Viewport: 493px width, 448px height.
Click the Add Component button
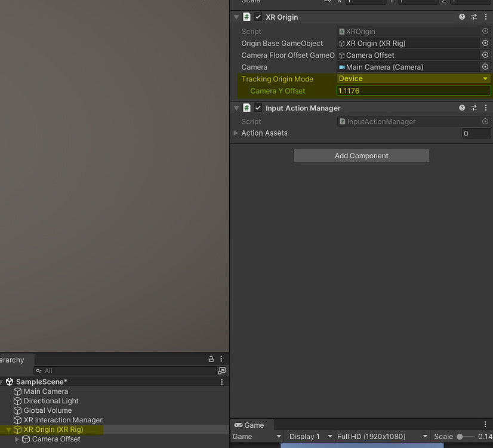point(360,155)
